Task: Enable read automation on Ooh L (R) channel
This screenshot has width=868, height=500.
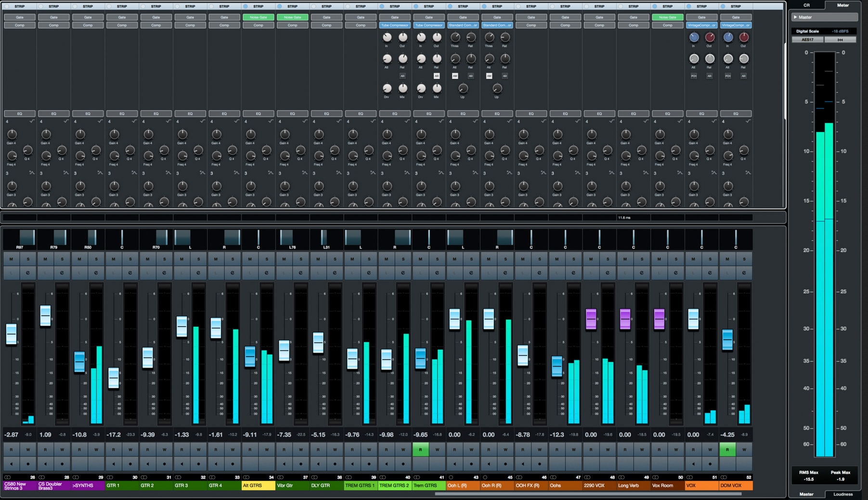Action: 454,449
